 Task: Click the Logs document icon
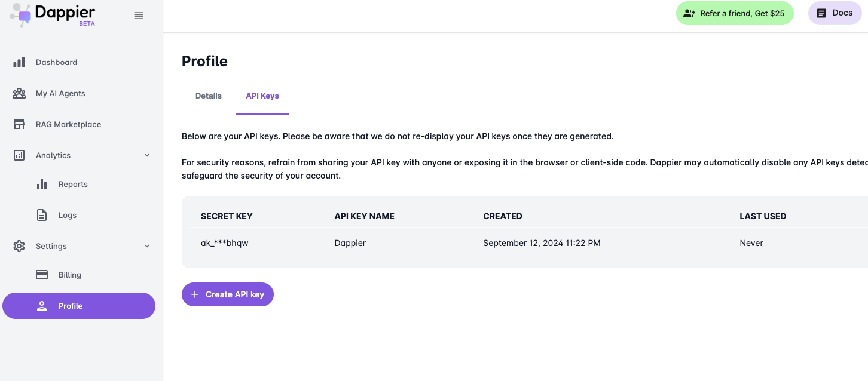tap(42, 215)
